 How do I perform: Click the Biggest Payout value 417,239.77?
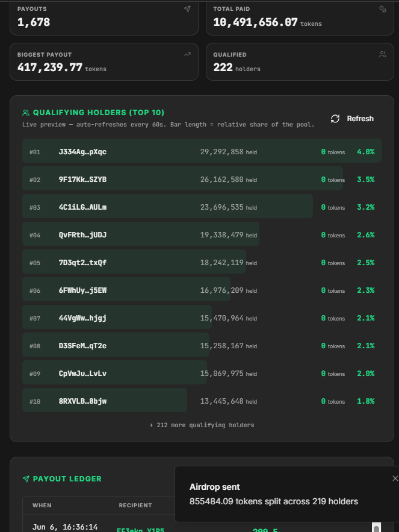[x=50, y=67]
